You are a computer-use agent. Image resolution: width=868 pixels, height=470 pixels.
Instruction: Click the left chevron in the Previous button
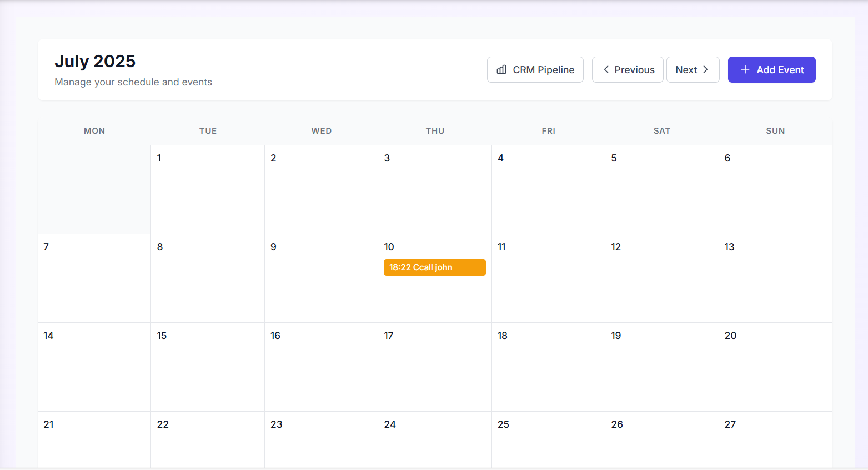click(x=606, y=69)
